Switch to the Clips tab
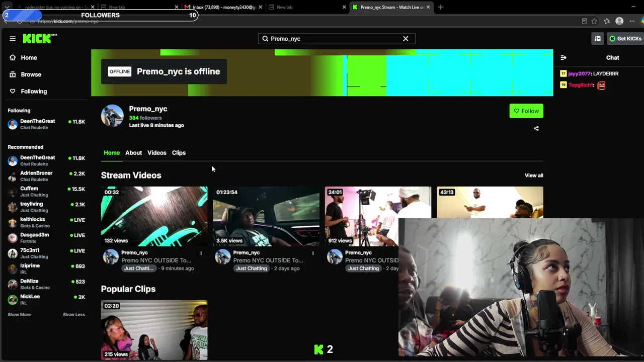The image size is (644, 362). point(179,153)
